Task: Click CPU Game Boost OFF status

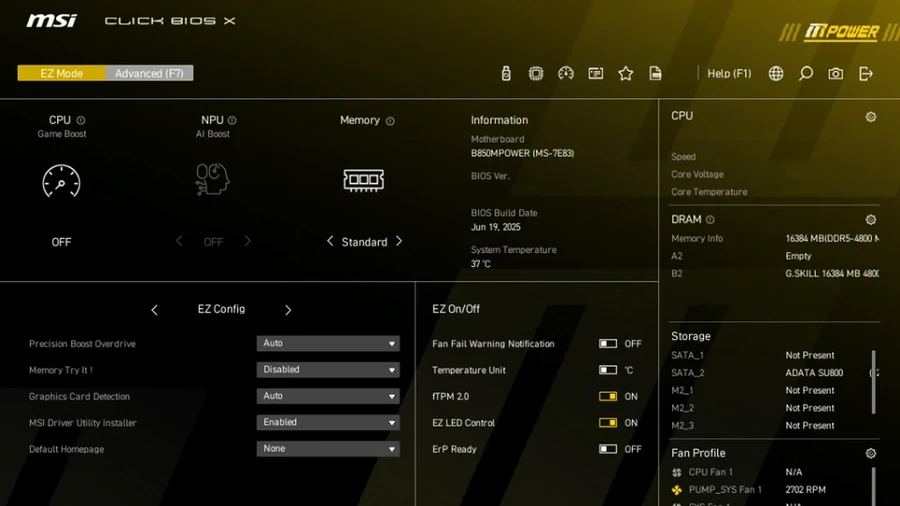Action: 61,242
